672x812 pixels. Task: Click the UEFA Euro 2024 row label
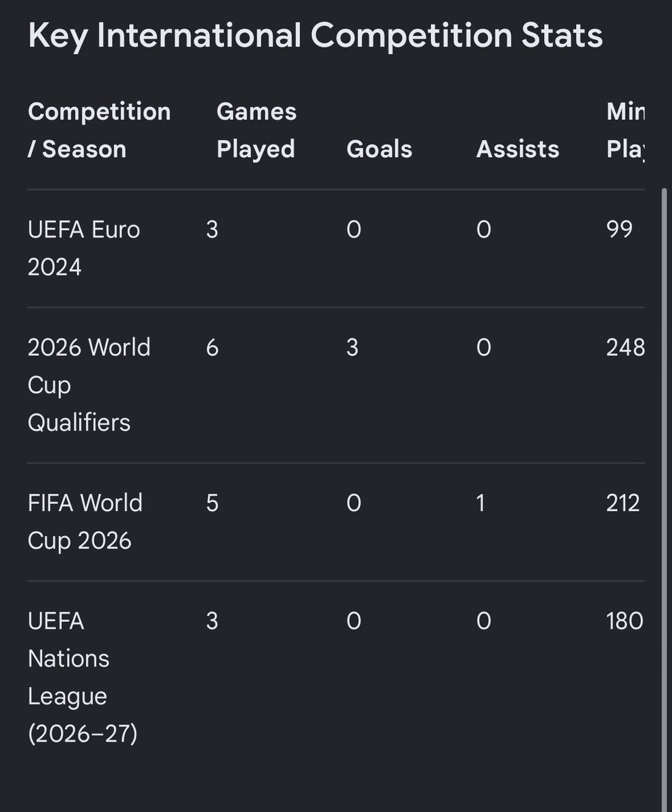click(x=84, y=248)
